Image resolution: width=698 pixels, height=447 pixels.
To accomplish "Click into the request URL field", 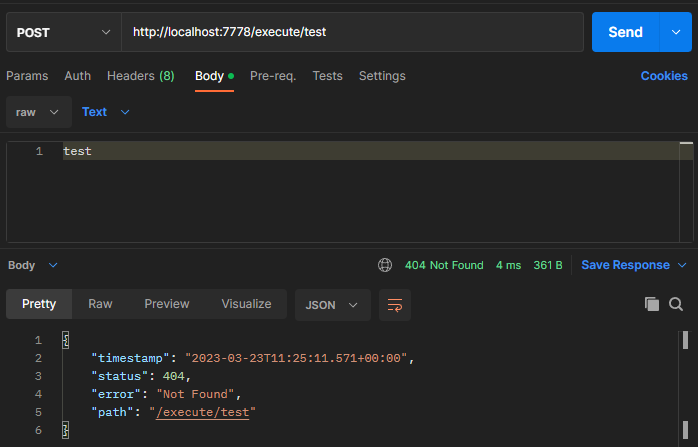I will pyautogui.click(x=352, y=32).
